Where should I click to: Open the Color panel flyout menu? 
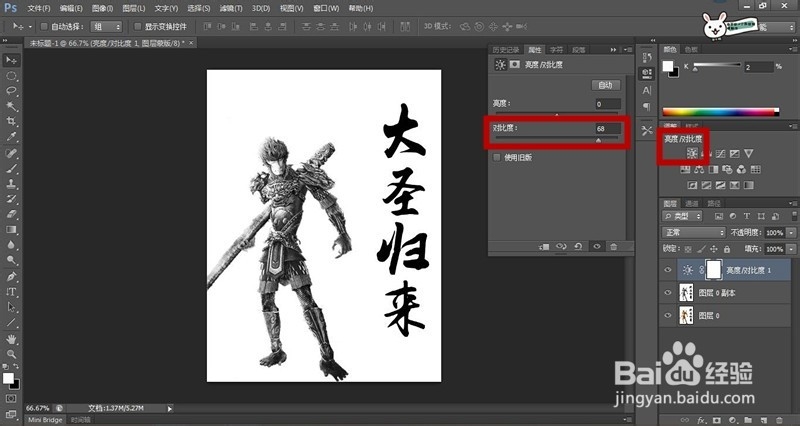[x=792, y=49]
